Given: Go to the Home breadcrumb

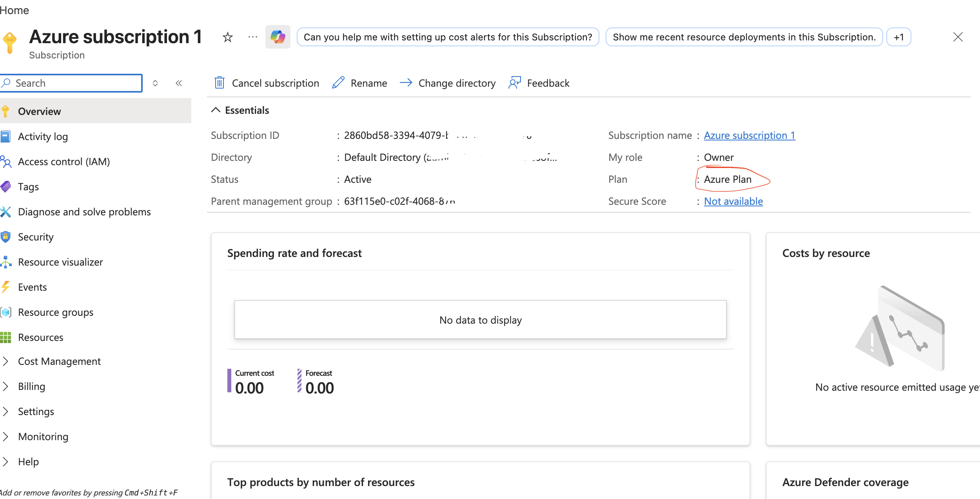Looking at the screenshot, I should (15, 10).
